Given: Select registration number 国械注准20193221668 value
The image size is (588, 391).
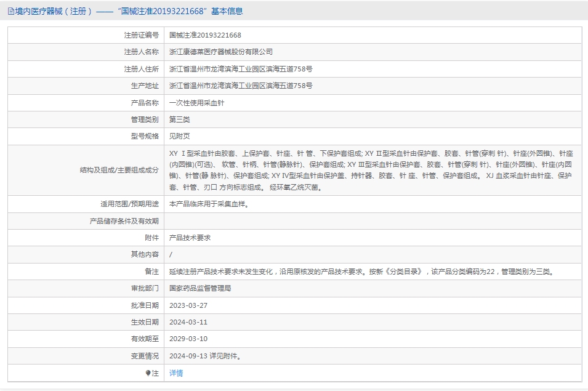Looking at the screenshot, I should [205, 35].
